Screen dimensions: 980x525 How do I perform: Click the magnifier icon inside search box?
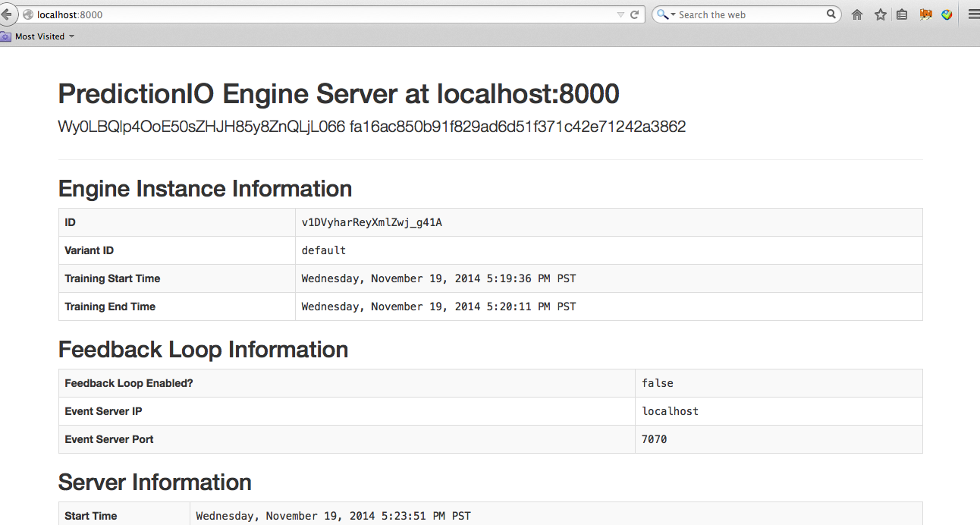point(831,14)
